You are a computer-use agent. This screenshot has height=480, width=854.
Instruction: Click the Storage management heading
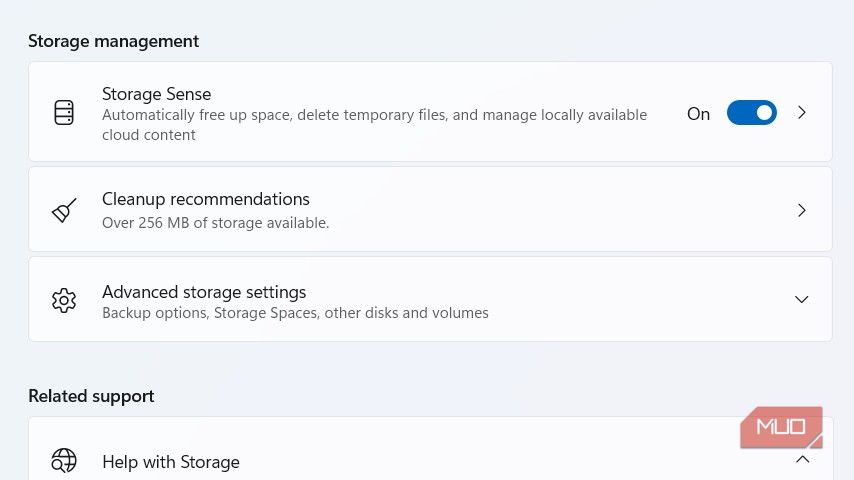coord(113,41)
